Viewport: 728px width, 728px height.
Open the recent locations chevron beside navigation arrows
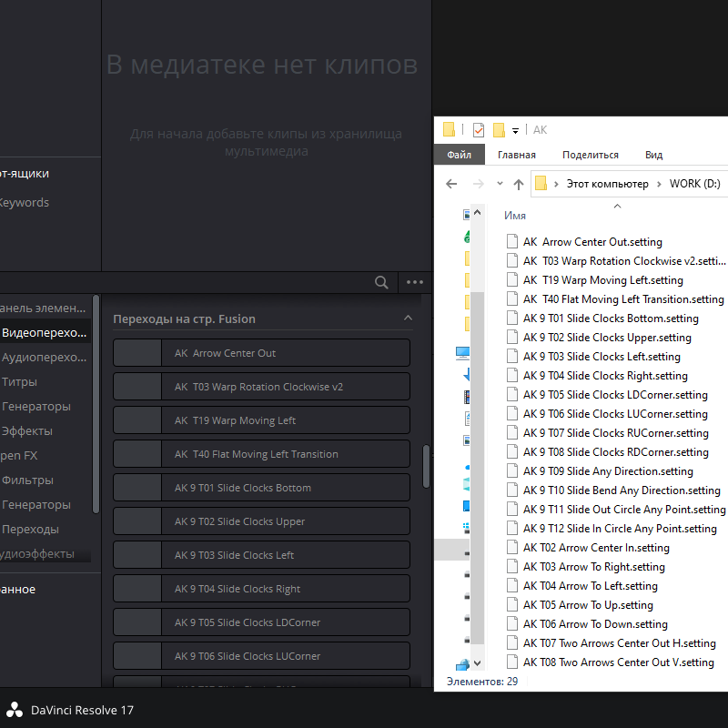[x=498, y=183]
